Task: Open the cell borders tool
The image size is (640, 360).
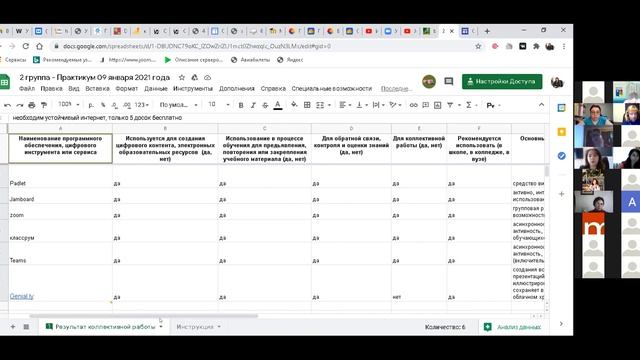Action: pyautogui.click(x=307, y=105)
